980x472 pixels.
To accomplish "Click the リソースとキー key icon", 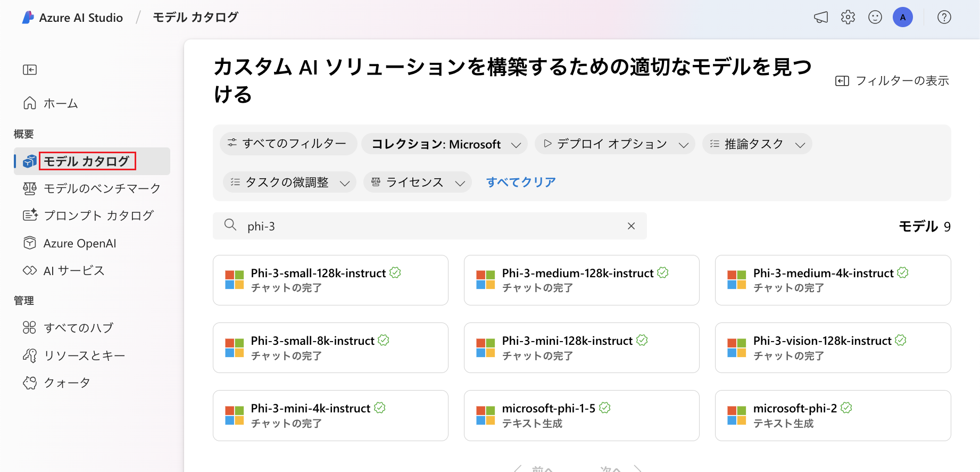I will point(30,355).
